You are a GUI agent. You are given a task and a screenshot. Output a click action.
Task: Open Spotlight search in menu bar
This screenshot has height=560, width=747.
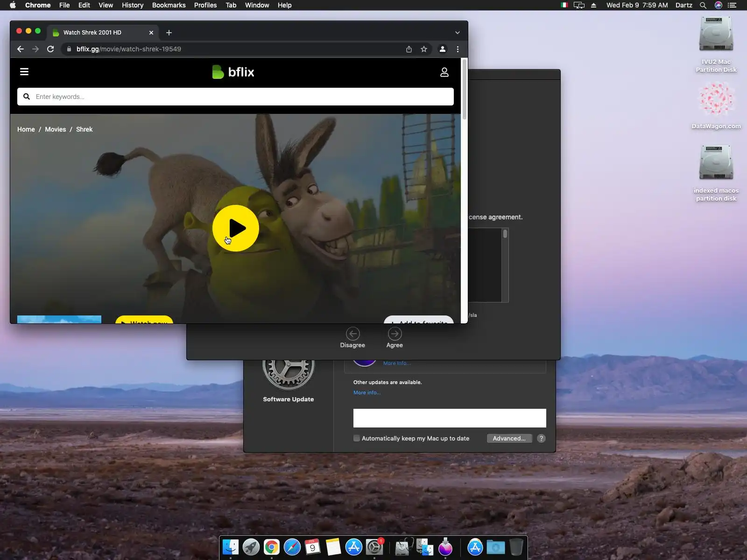[x=703, y=5]
